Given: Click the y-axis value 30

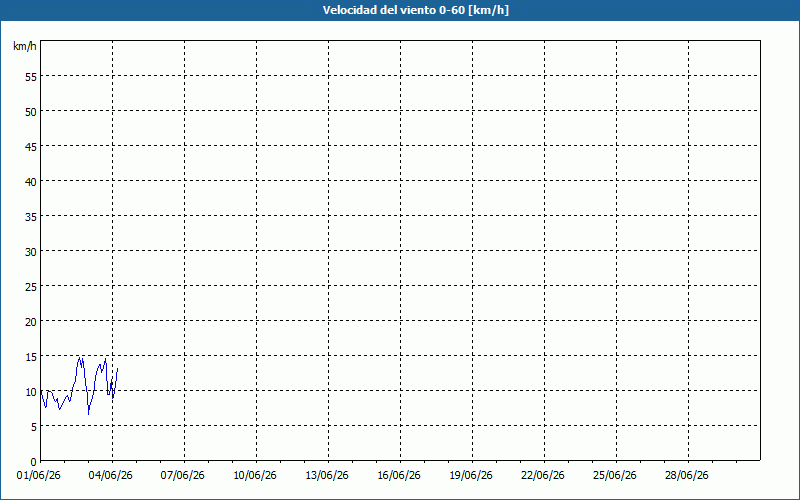Looking at the screenshot, I should pyautogui.click(x=31, y=252).
